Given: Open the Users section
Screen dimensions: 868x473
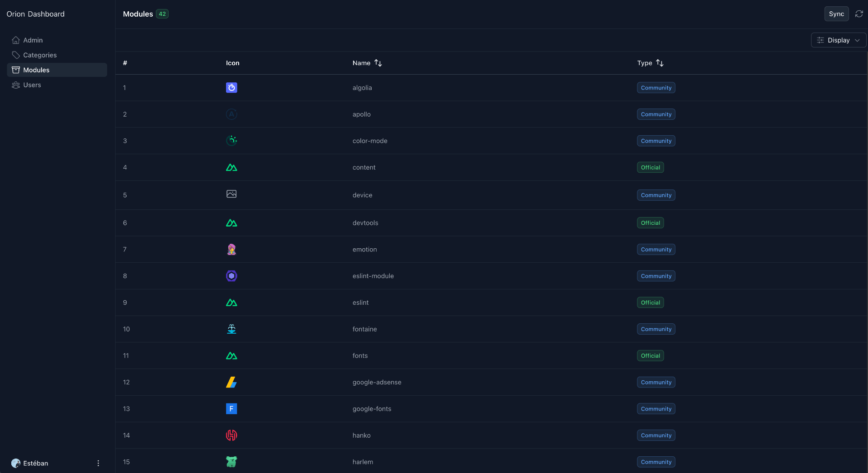Looking at the screenshot, I should click(32, 85).
